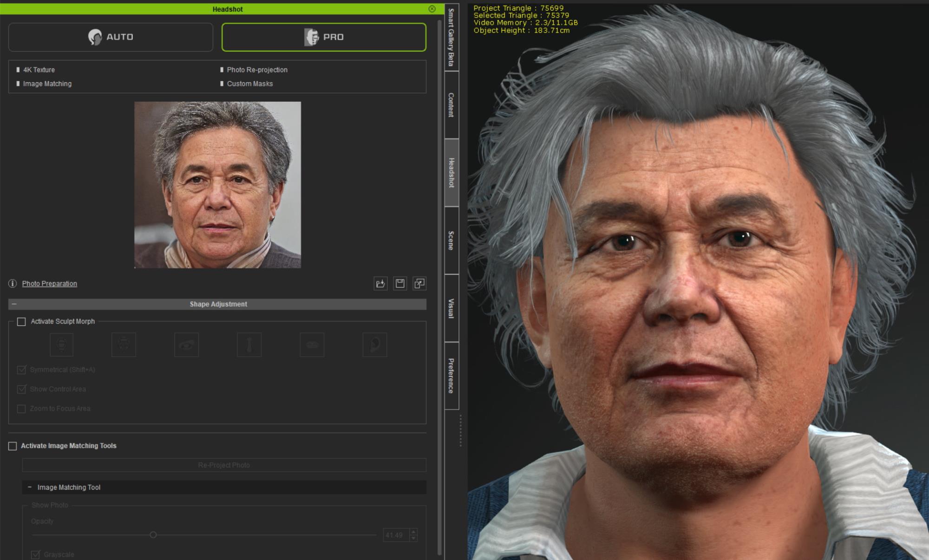This screenshot has height=560, width=929.
Task: Select the PRO mode button
Action: click(x=324, y=37)
